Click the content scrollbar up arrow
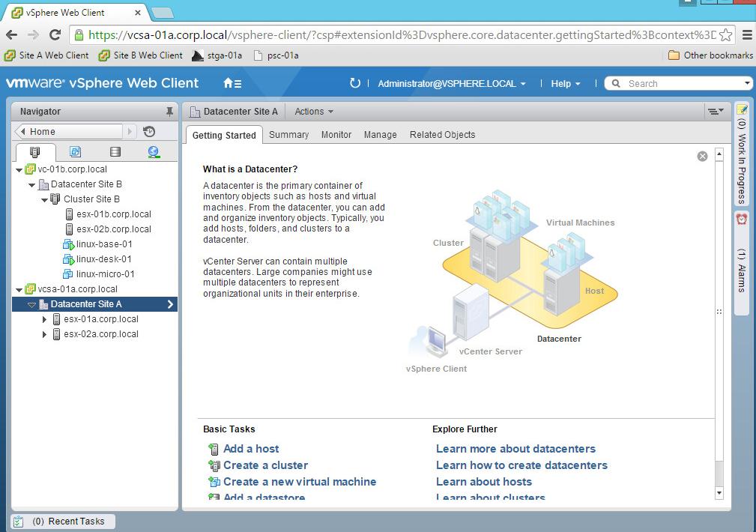Screen dimensions: 756x532 (x=719, y=154)
